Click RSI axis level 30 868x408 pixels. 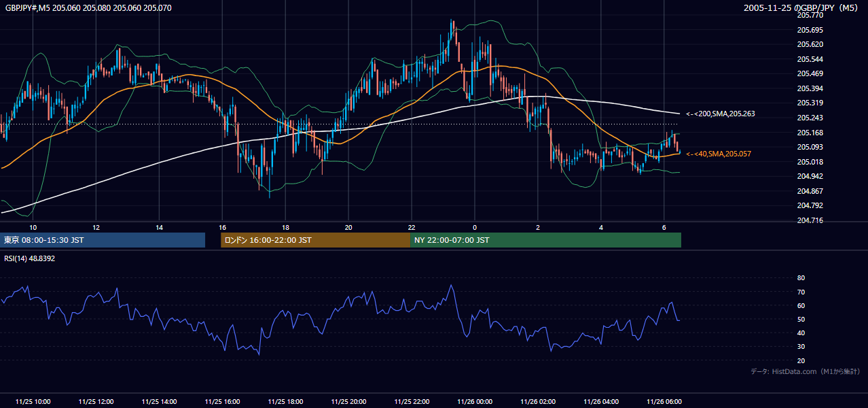click(x=801, y=347)
